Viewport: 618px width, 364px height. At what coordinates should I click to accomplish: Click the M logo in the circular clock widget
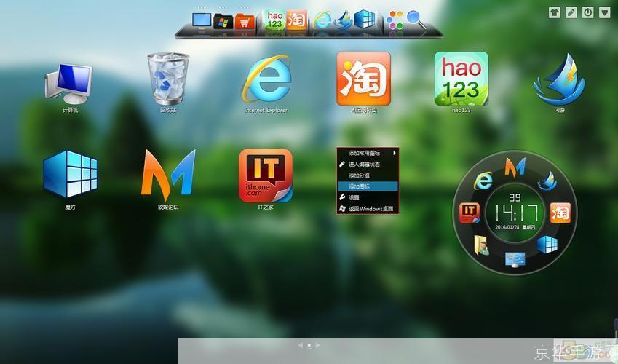(x=515, y=166)
